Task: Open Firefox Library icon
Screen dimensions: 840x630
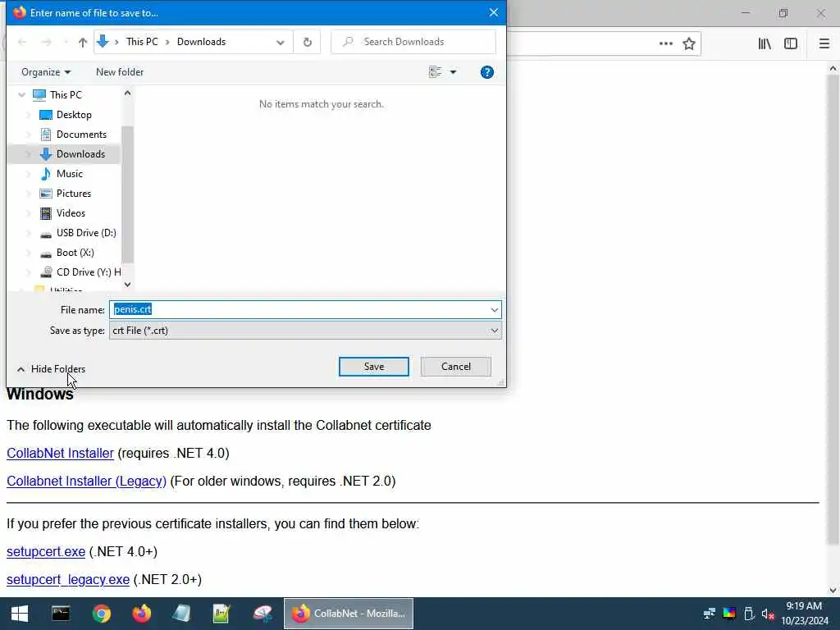Action: pyautogui.click(x=765, y=43)
